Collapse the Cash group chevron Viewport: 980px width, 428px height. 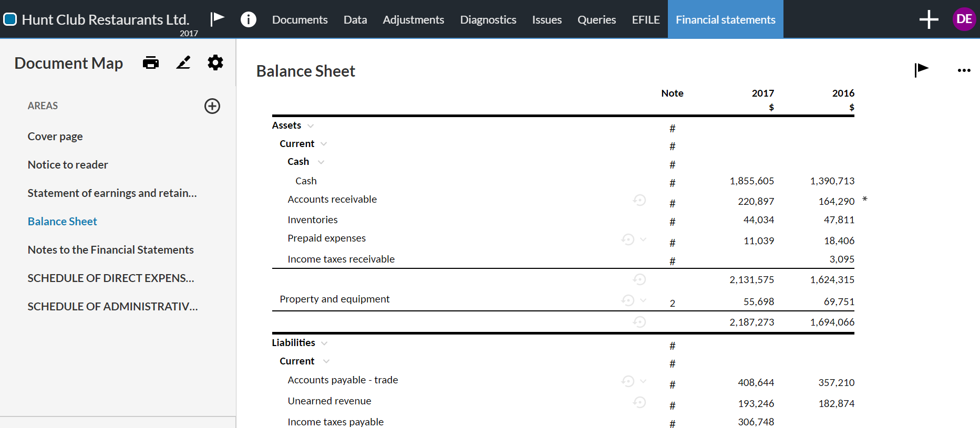pyautogui.click(x=321, y=162)
